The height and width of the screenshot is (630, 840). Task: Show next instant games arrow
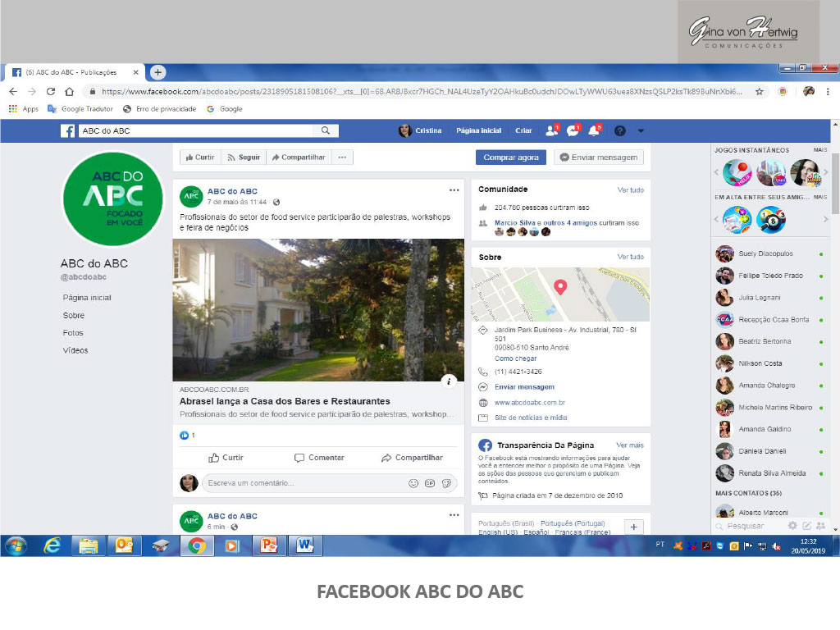(x=825, y=172)
